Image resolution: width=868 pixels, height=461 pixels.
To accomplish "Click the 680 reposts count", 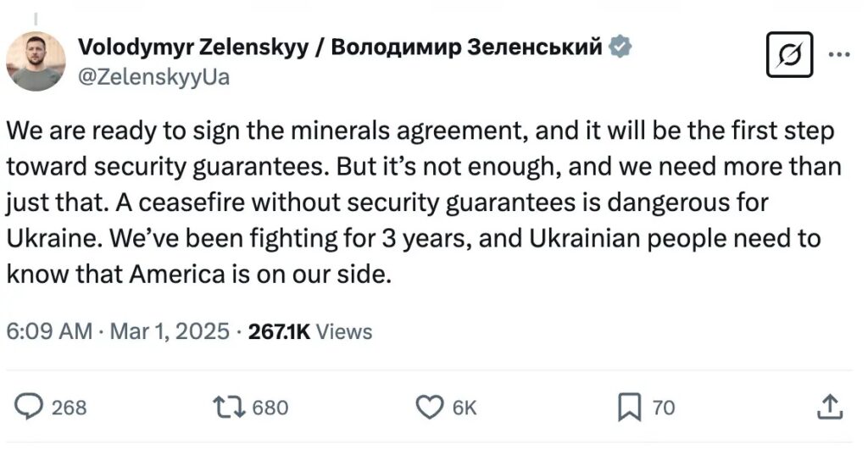I will coord(270,408).
